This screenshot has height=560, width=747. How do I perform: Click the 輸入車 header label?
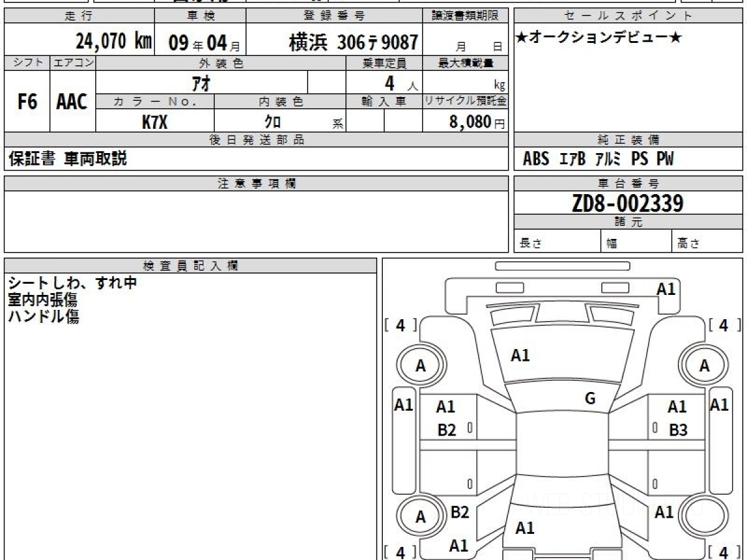click(384, 102)
